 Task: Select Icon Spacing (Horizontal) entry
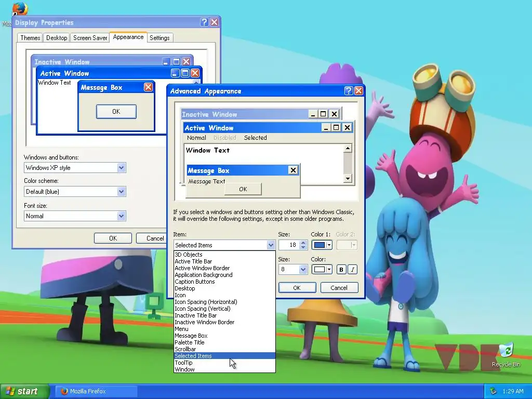click(224, 302)
